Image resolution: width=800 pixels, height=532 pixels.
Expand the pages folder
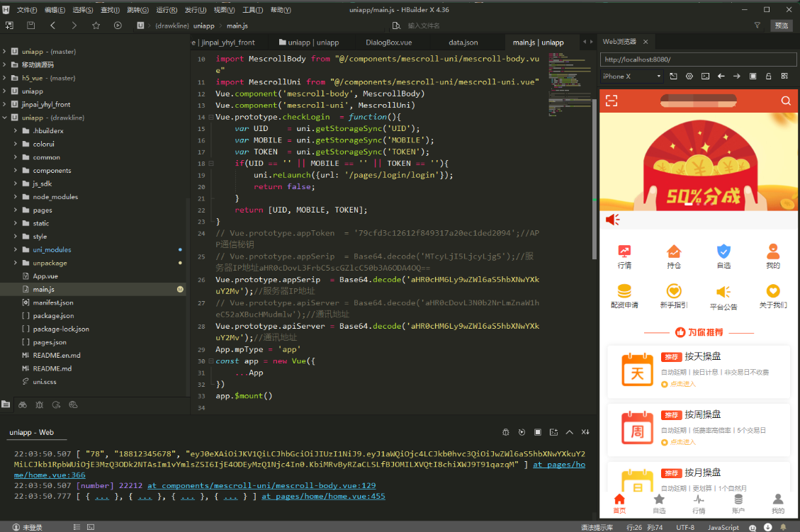[x=16, y=210]
